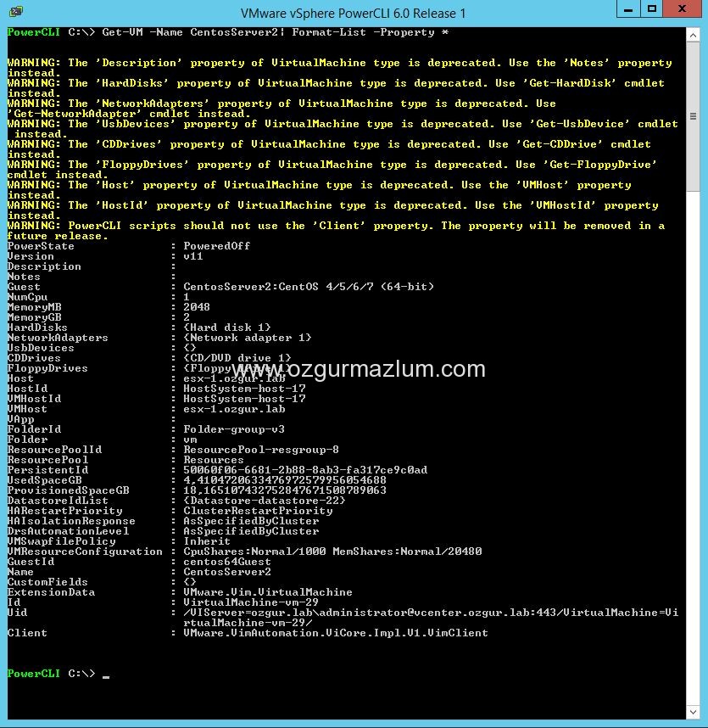Screen dimensions: 708x728
Task: Click the value '{Network adapter 1}'
Action: pos(248,338)
